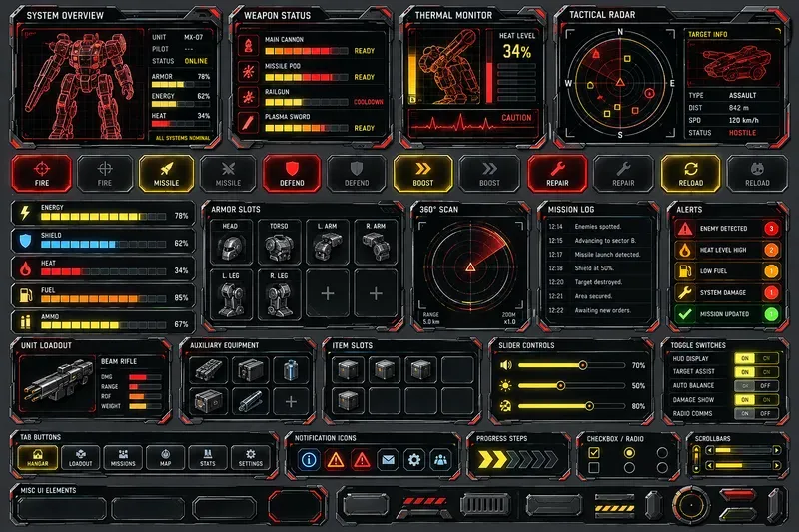This screenshot has width=799, height=532.
Task: Open the Heat Level High alert
Action: (727, 250)
